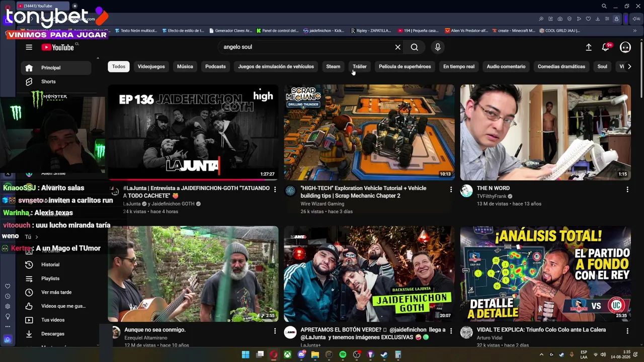Screen dimensions: 644x362
Task: Open Wire Wizard Gaming channel avatar
Action: 290,191
